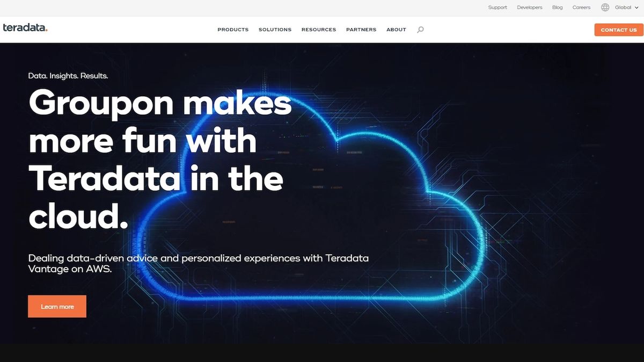Viewport: 644px width, 362px height.
Task: Click the Contact Us button
Action: (619, 30)
